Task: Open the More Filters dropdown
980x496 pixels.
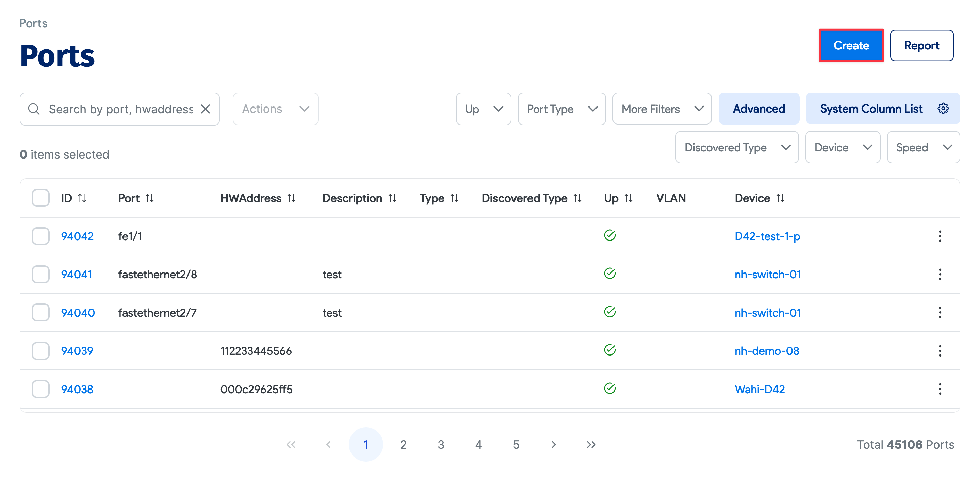Action: click(x=661, y=109)
